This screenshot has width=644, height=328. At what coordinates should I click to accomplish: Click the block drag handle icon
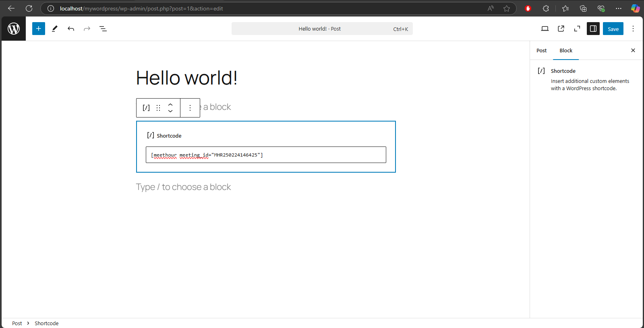pos(158,108)
